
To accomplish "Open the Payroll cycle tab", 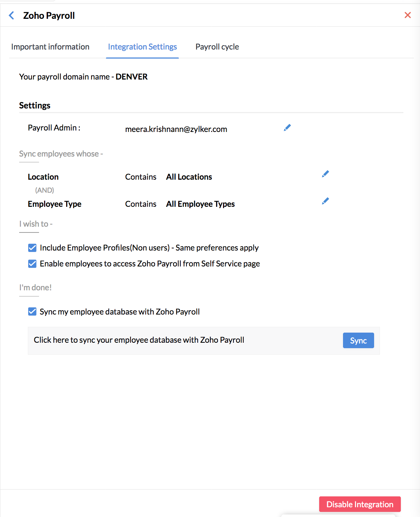I will (x=217, y=47).
